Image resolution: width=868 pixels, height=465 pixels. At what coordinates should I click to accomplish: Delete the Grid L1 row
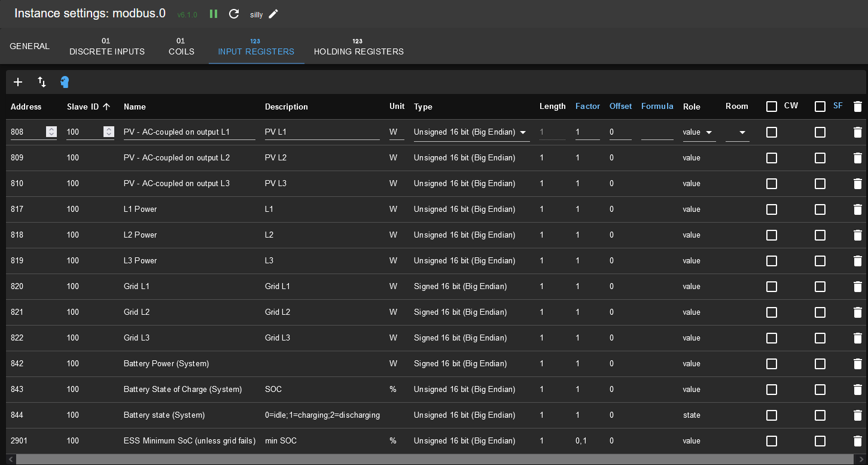tap(858, 287)
